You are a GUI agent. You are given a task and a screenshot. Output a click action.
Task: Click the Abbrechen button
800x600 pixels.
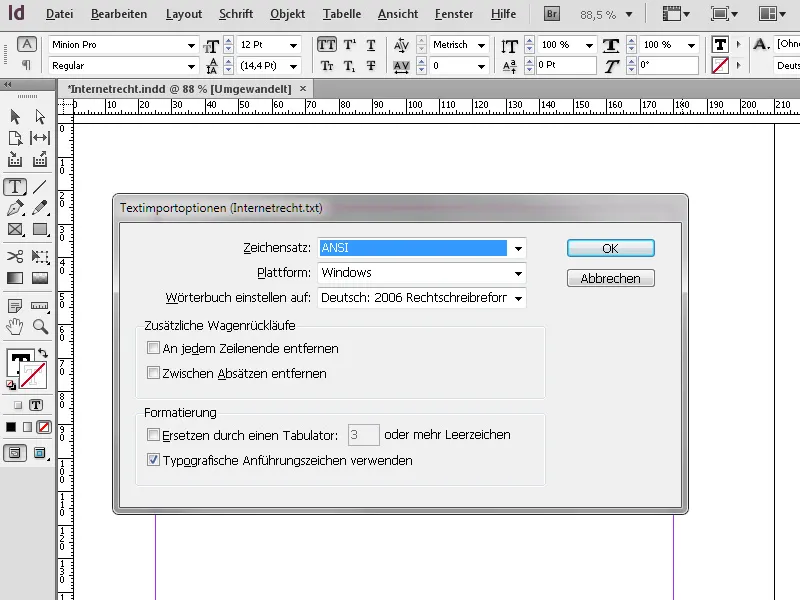coord(611,279)
